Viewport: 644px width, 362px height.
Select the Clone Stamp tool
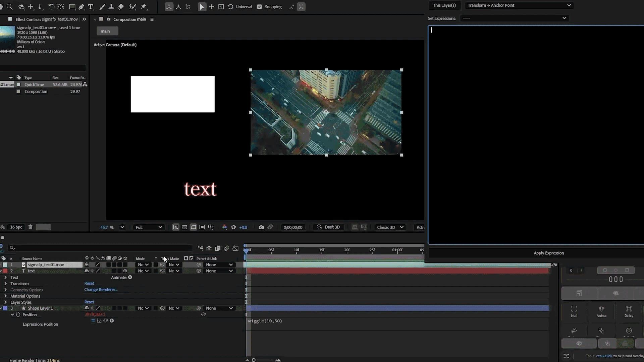[x=111, y=7]
